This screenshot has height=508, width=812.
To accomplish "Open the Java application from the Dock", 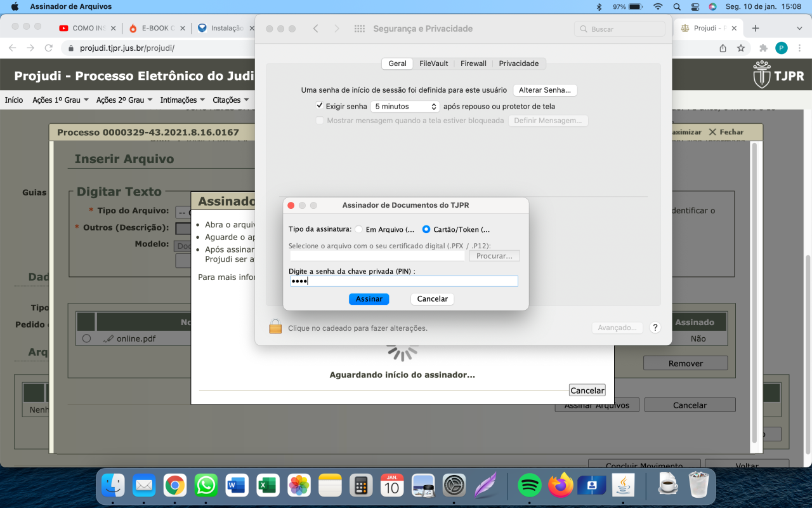I will (622, 485).
